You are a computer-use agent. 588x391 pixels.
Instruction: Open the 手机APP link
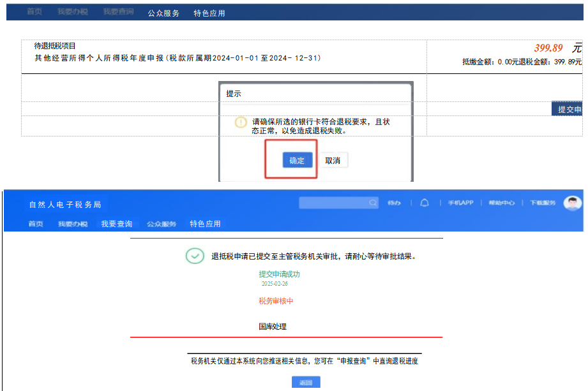(460, 203)
